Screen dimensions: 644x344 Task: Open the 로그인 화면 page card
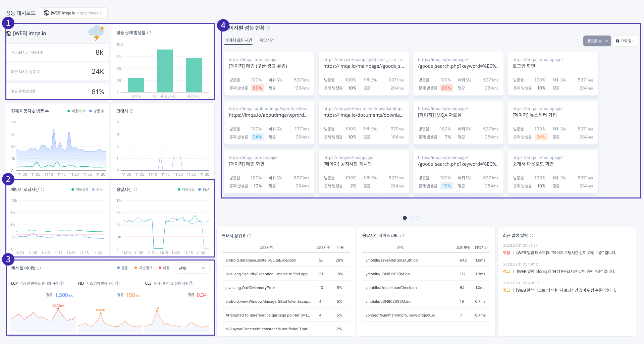[553, 74]
